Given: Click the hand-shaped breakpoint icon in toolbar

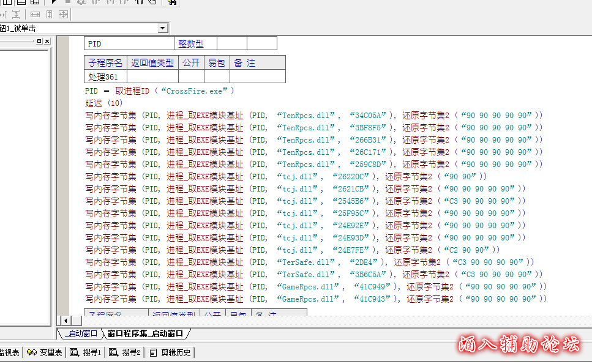Looking at the screenshot, I should pyautogui.click(x=152, y=2).
